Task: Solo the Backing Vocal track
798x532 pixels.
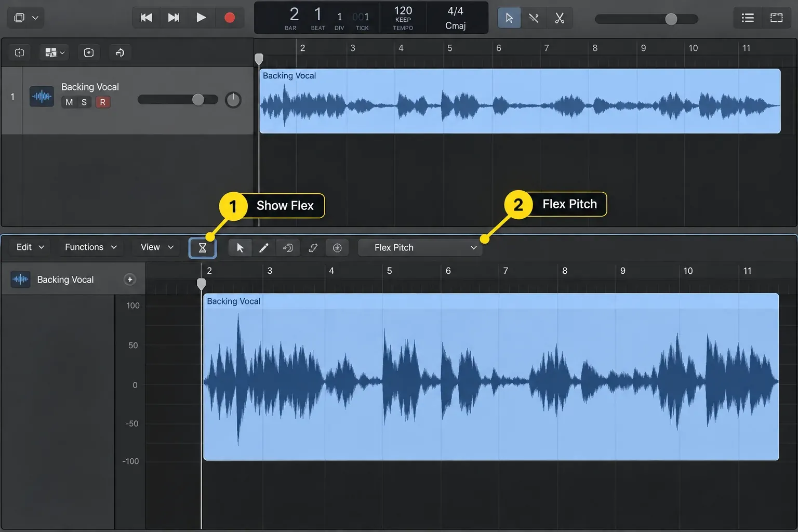Action: [x=84, y=102]
